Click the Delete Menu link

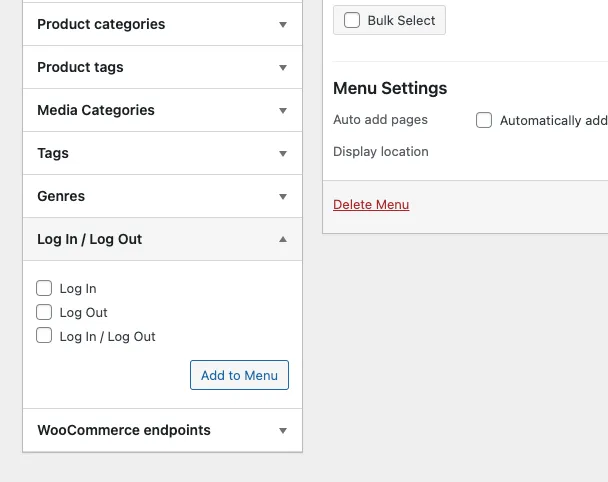pos(371,205)
